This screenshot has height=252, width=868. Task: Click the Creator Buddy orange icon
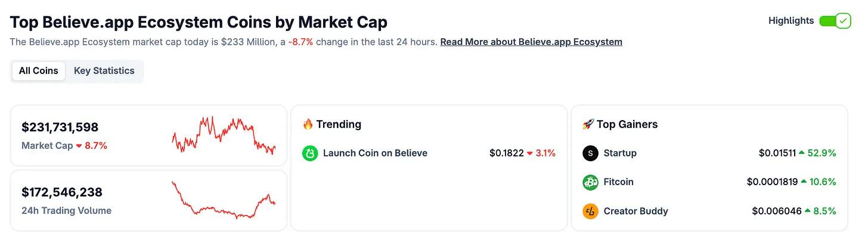[x=590, y=211]
